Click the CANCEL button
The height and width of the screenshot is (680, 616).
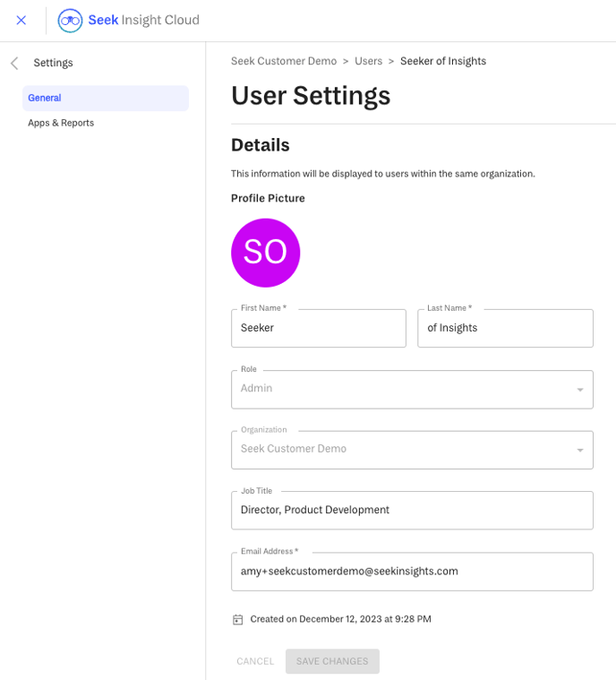pos(255,661)
